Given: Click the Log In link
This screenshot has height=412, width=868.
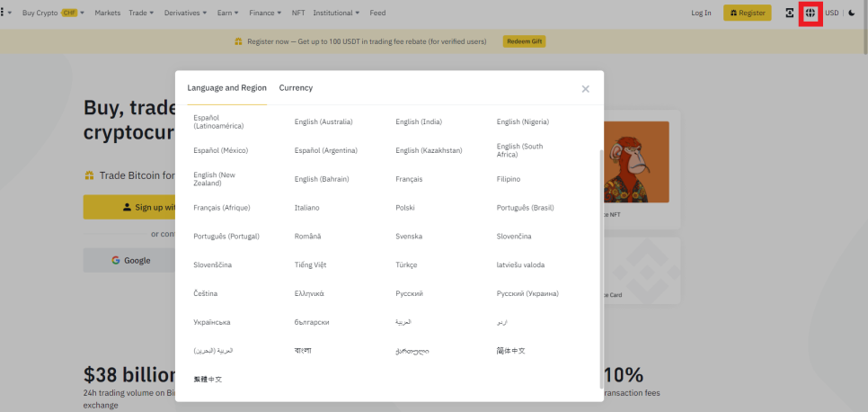Looking at the screenshot, I should [x=701, y=13].
